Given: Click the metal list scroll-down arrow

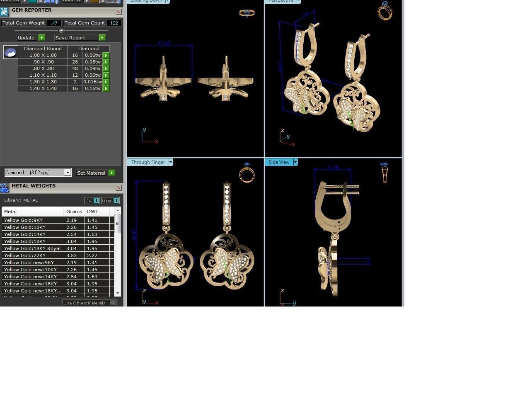Looking at the screenshot, I should click(x=118, y=293).
